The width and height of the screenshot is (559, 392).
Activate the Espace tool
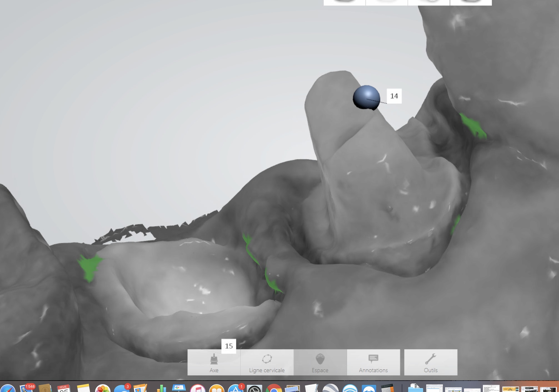point(320,363)
